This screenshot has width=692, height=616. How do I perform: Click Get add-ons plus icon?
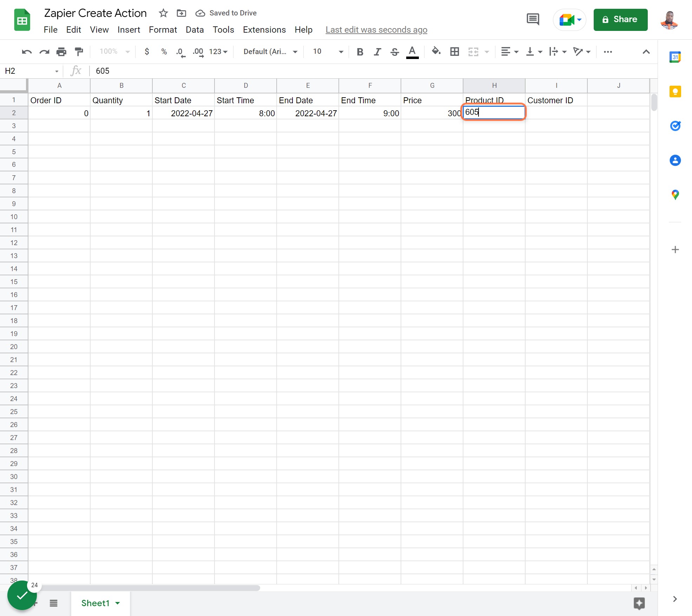(x=675, y=250)
